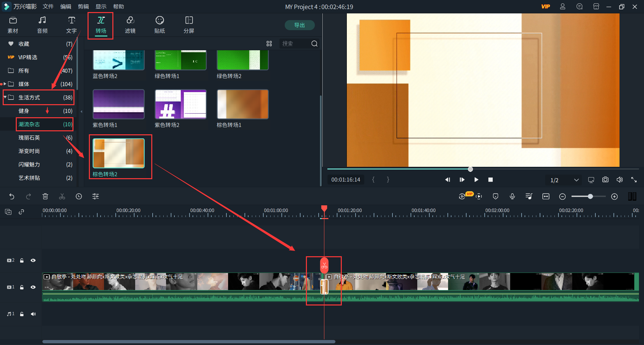
Task: Click the timeline zoom slider handle
Action: pos(590,197)
